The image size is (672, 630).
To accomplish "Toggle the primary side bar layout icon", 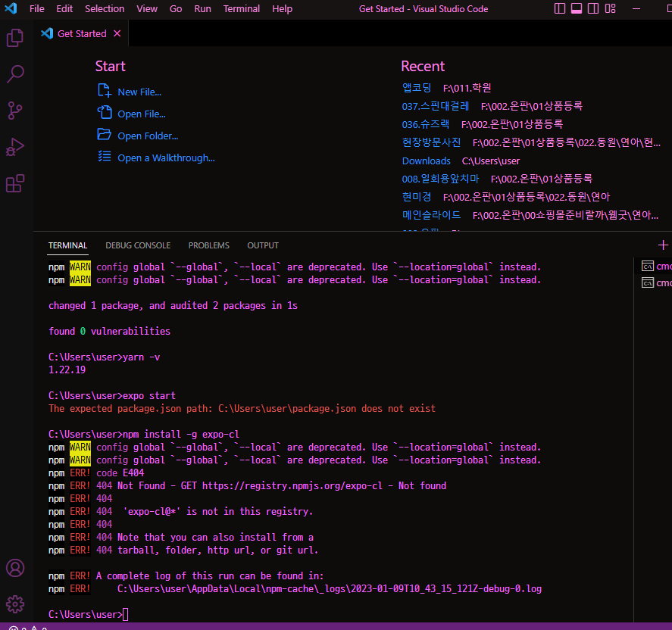I will (560, 8).
